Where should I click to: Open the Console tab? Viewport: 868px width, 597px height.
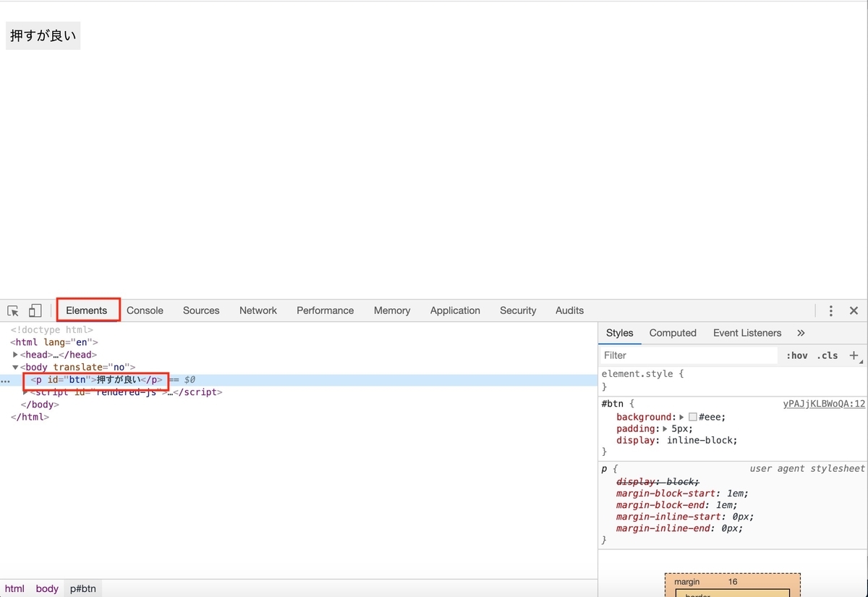pyautogui.click(x=145, y=310)
